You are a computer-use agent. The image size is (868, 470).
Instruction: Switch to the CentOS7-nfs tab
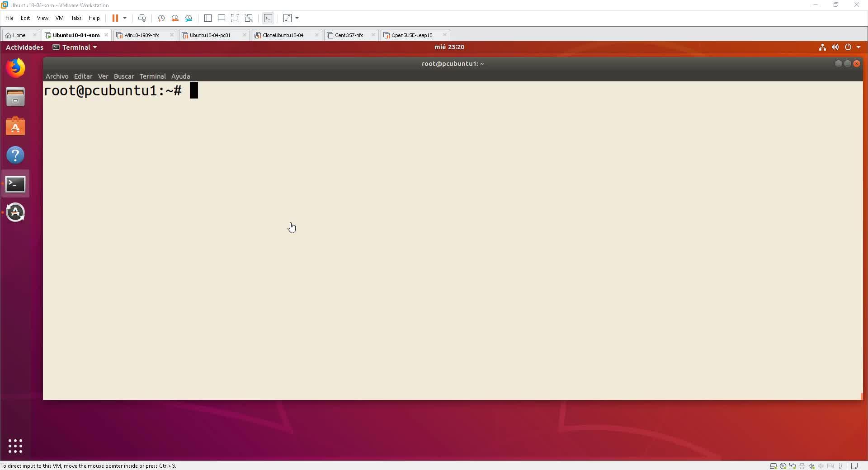tap(349, 35)
